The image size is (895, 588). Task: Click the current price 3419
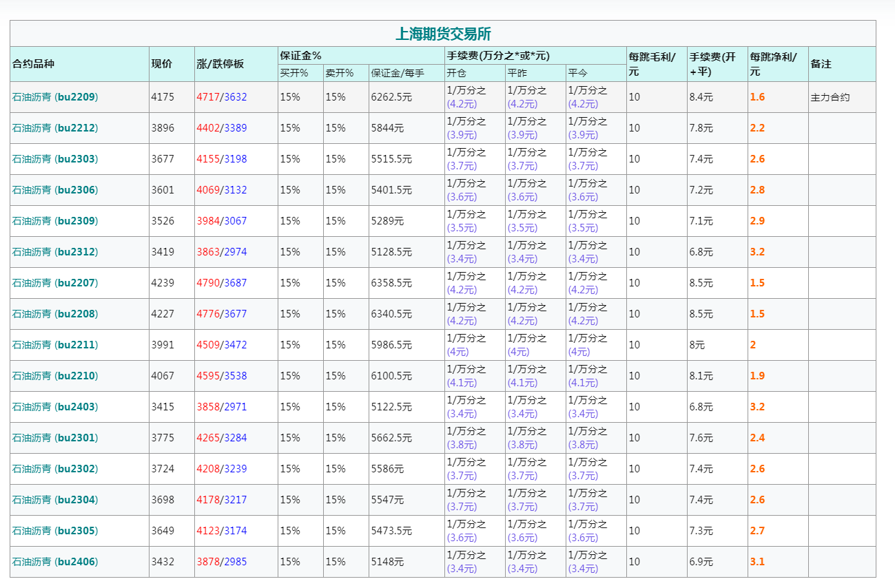163,252
